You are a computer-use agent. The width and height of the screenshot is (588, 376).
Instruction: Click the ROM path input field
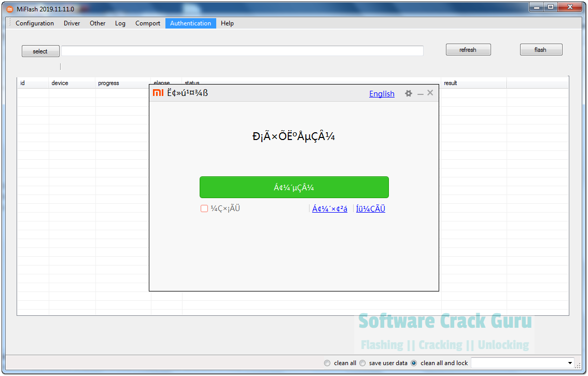pos(242,51)
